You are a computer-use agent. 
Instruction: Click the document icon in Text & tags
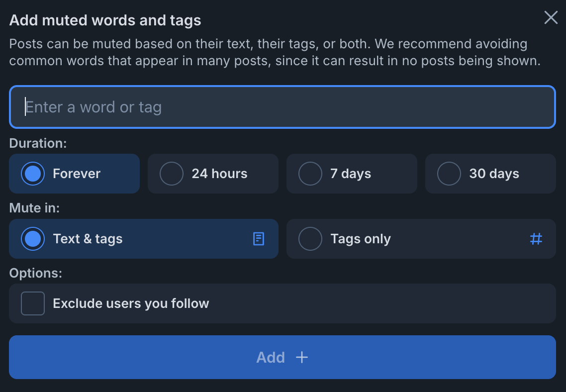[x=259, y=239]
